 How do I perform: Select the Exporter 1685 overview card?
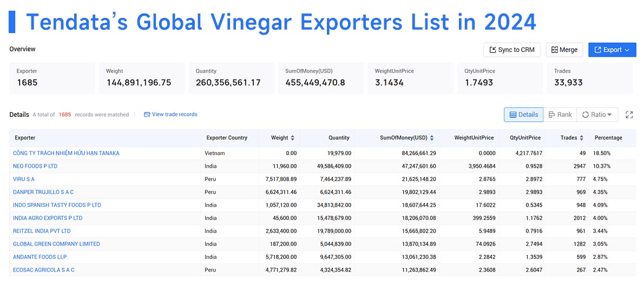pos(52,78)
